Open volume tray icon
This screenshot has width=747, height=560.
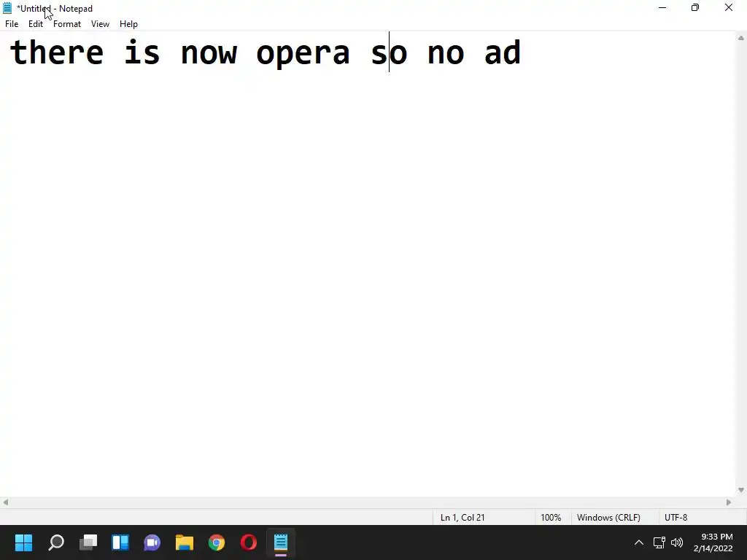(676, 542)
